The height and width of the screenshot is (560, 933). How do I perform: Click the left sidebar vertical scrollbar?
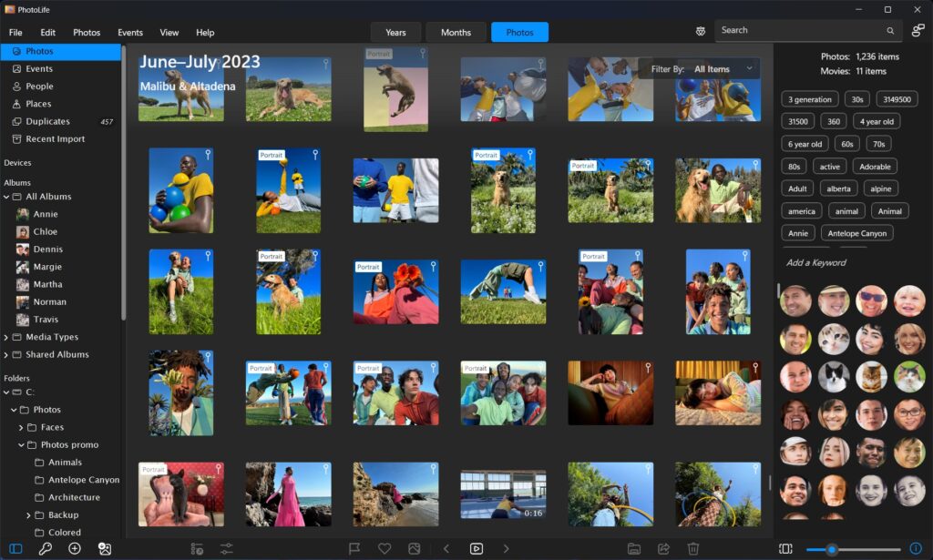[x=124, y=184]
